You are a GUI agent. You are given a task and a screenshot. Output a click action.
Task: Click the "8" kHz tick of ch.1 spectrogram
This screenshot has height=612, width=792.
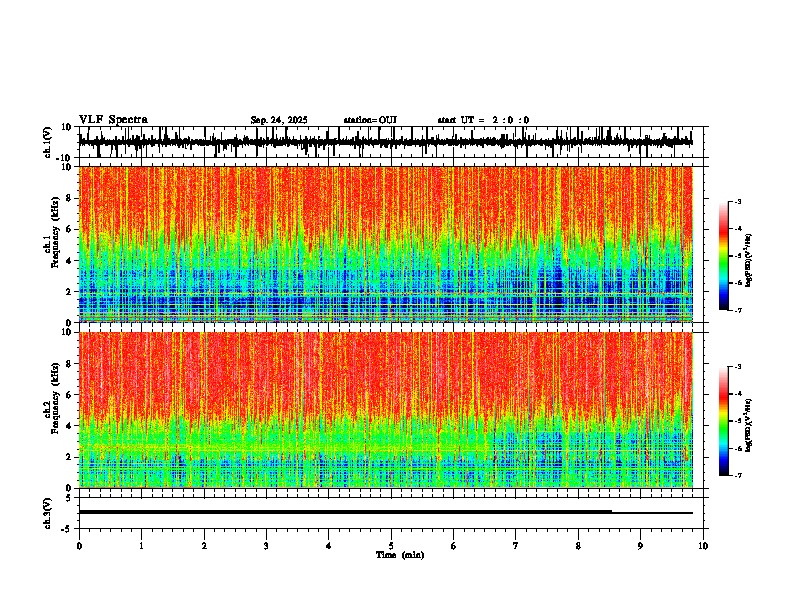point(69,198)
